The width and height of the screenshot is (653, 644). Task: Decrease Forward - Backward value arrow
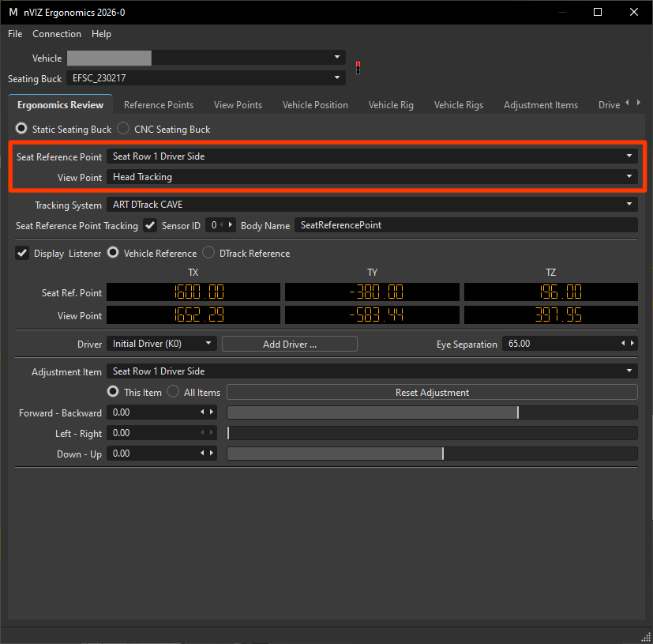tap(202, 412)
